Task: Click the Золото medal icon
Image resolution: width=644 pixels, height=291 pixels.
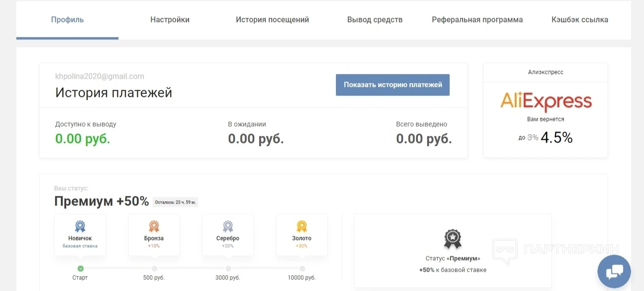Action: pyautogui.click(x=302, y=226)
